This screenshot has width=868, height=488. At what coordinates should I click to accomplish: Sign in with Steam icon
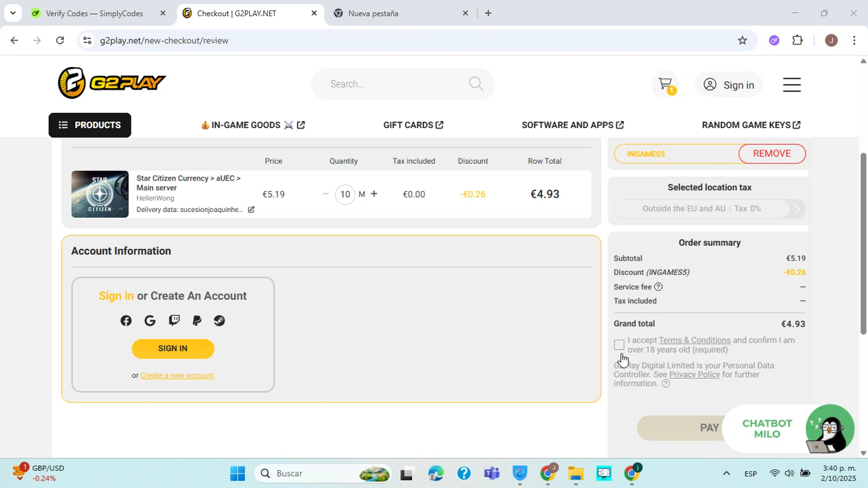coord(219,321)
